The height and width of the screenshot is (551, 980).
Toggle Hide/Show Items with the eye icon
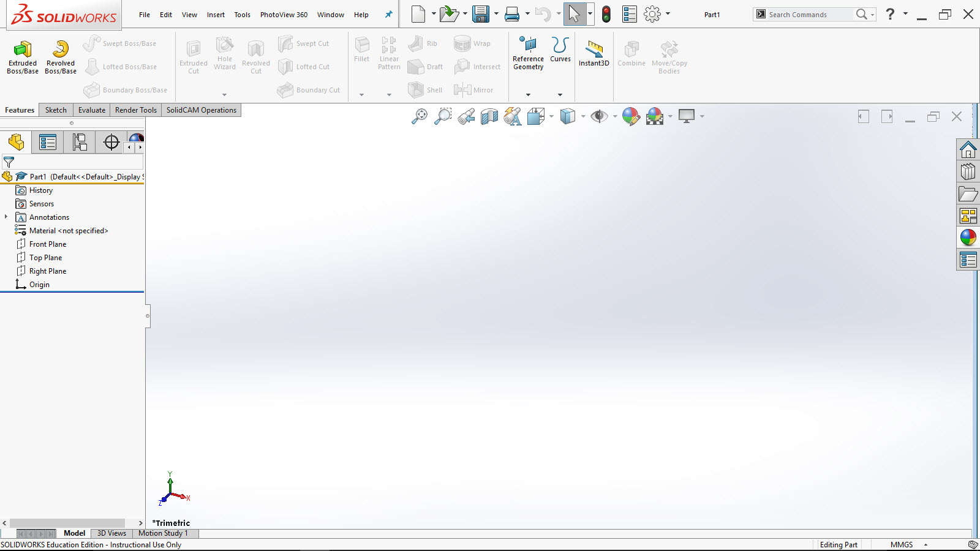click(601, 116)
